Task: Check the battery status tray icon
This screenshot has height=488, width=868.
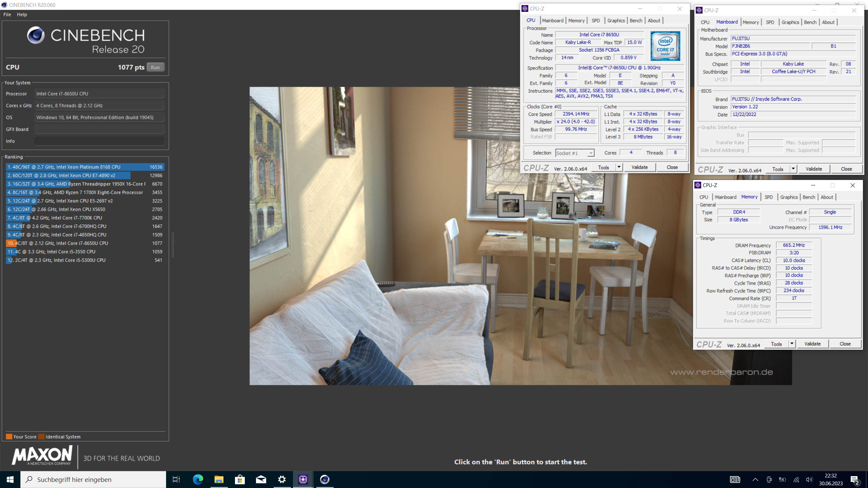Action: click(782, 479)
